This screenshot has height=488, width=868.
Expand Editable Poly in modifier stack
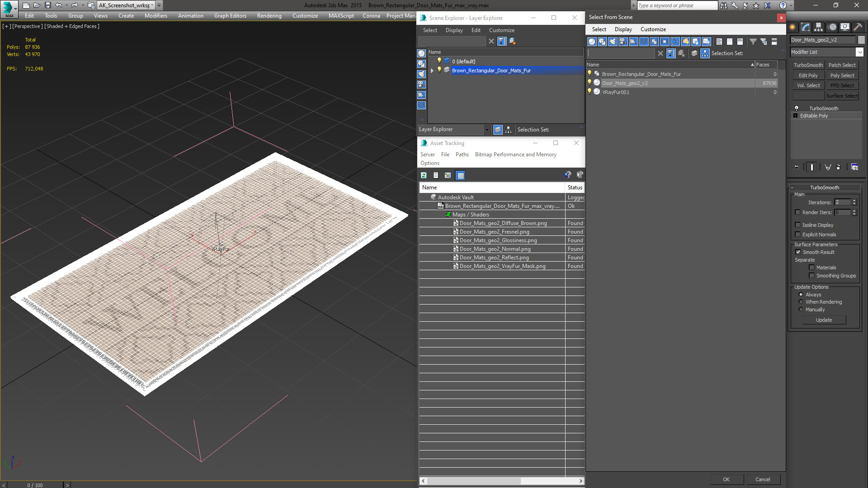click(x=796, y=116)
